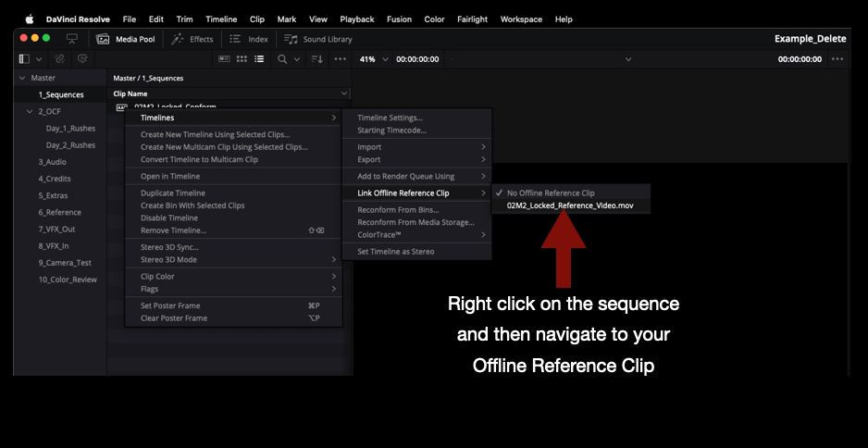Toggle the bin list sidebar layout icon

(24, 58)
